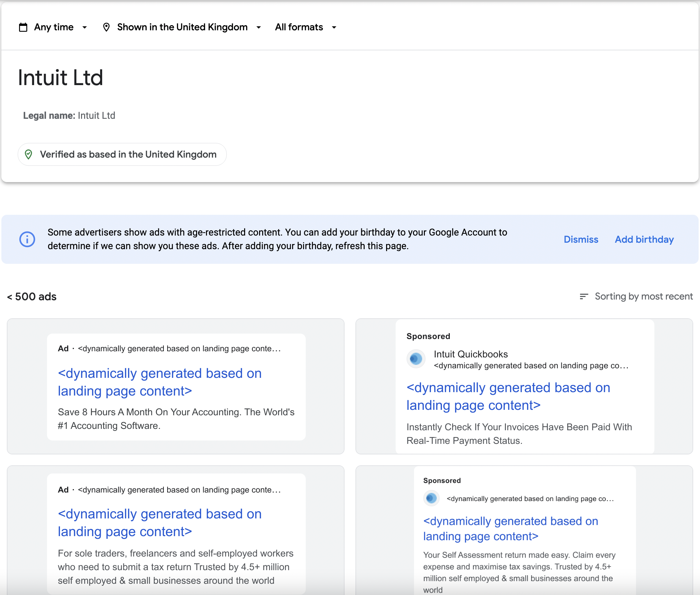Click blue logo in Self Assessment ad
Viewport: 700px width, 595px height.
[431, 498]
